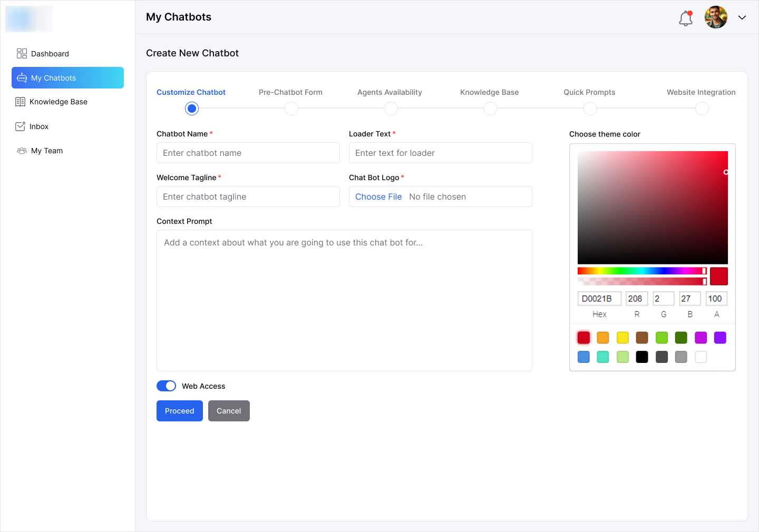Click Choose File for chatbot logo
The image size is (759, 532).
[x=378, y=196]
